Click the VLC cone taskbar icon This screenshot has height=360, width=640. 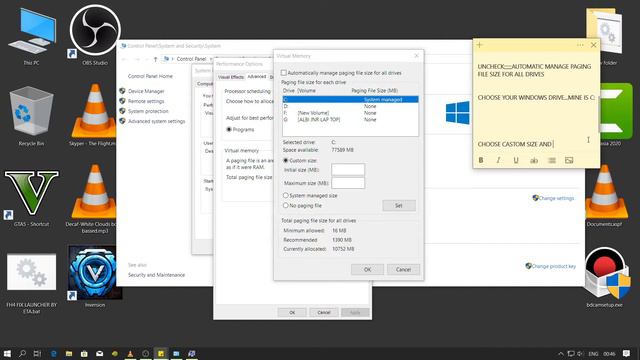click(x=130, y=353)
